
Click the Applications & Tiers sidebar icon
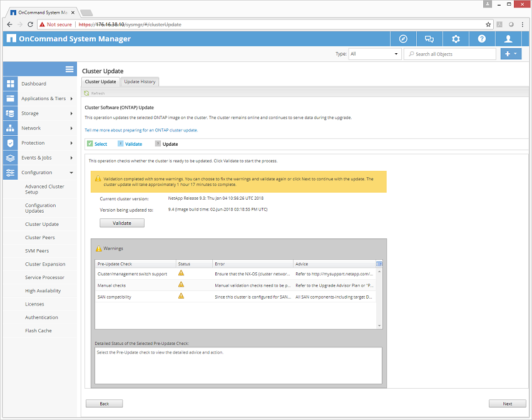click(x=11, y=98)
